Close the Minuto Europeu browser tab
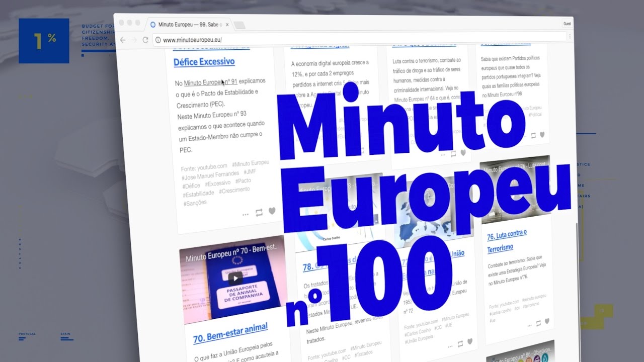 (227, 24)
